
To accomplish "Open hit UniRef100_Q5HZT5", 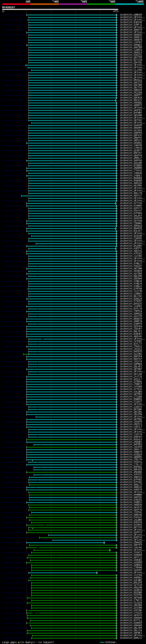I will tap(131, 30).
